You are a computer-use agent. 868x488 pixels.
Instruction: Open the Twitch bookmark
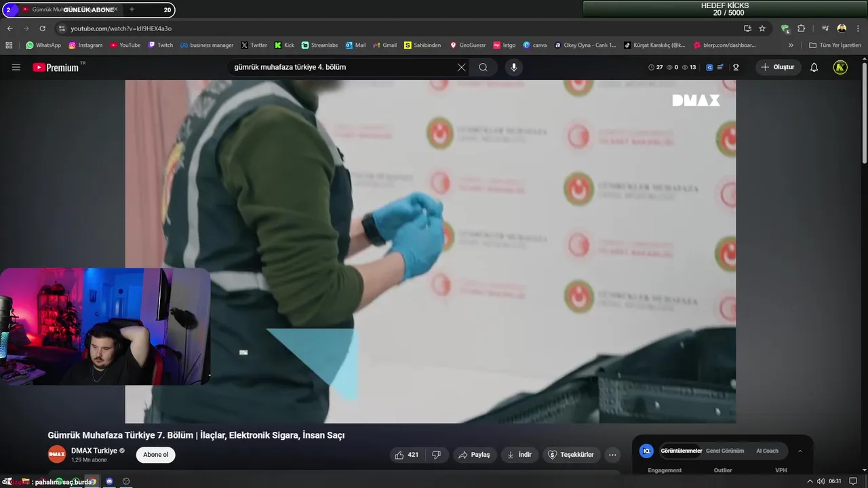pyautogui.click(x=161, y=45)
